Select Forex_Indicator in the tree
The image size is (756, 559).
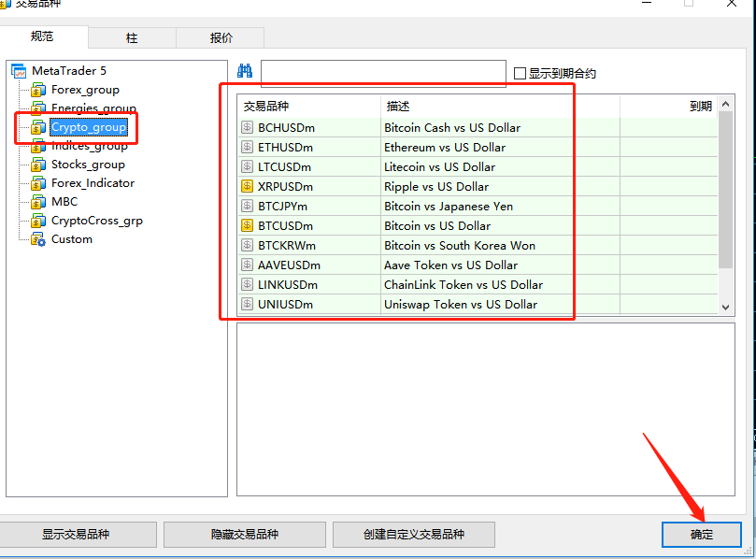(x=93, y=183)
